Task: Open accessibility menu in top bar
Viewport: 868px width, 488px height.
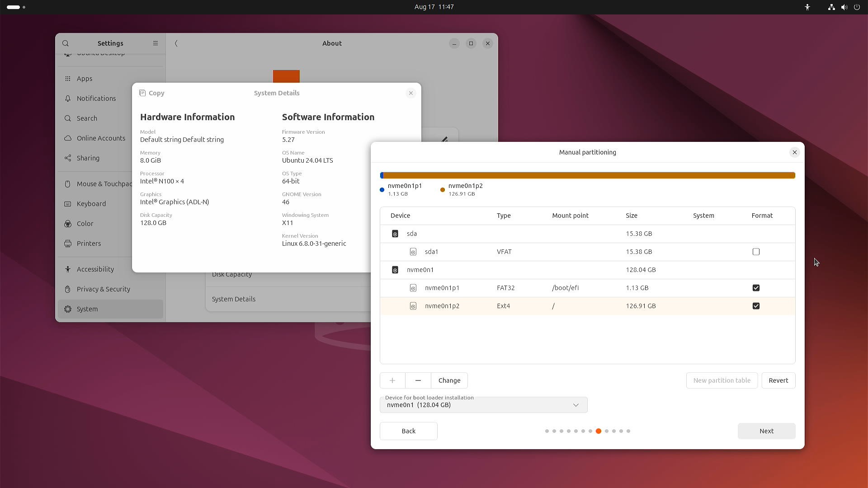Action: pos(807,7)
